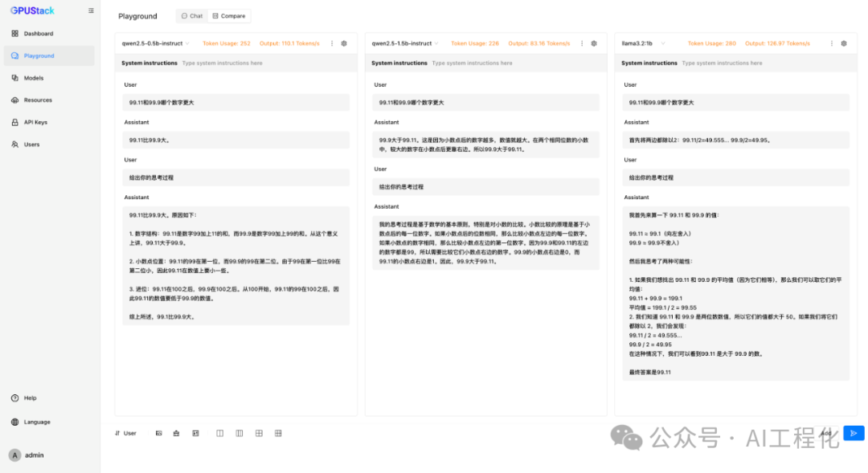Click the Token Usage: 226 text
This screenshot has width=868, height=473.
pos(475,43)
